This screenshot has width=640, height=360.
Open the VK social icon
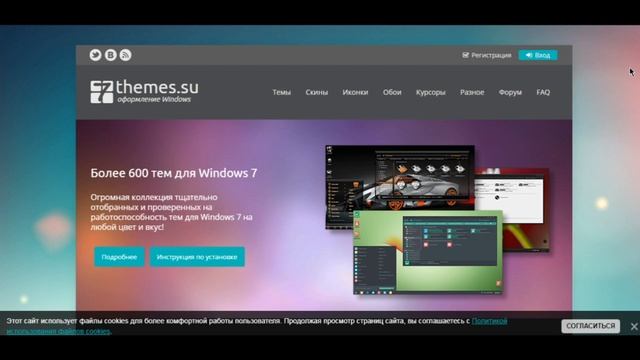[x=111, y=55]
